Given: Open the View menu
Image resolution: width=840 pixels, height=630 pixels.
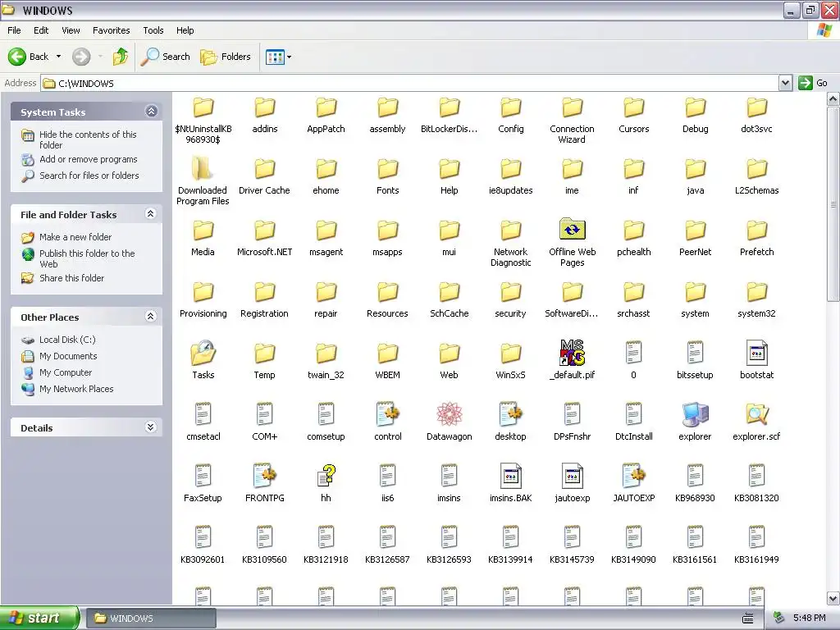Looking at the screenshot, I should (x=71, y=30).
